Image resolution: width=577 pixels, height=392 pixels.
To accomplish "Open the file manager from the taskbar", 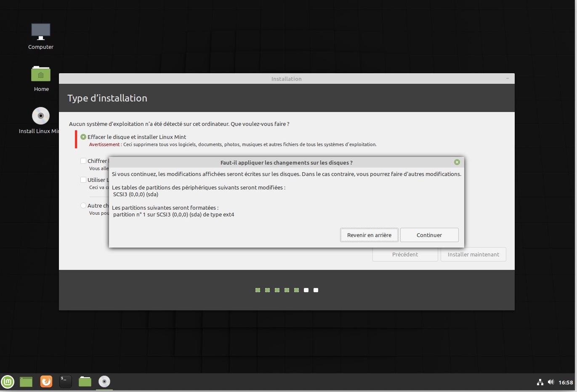I will [x=85, y=381].
